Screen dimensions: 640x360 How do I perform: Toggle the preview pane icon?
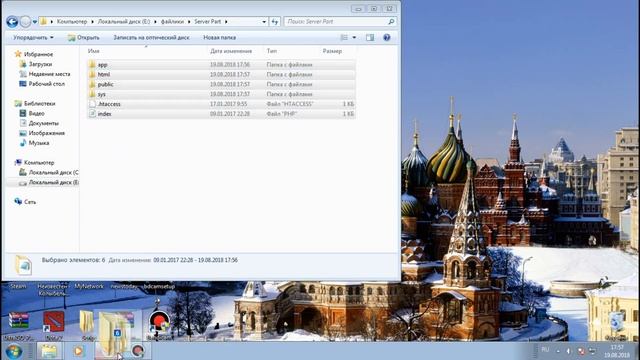370,38
